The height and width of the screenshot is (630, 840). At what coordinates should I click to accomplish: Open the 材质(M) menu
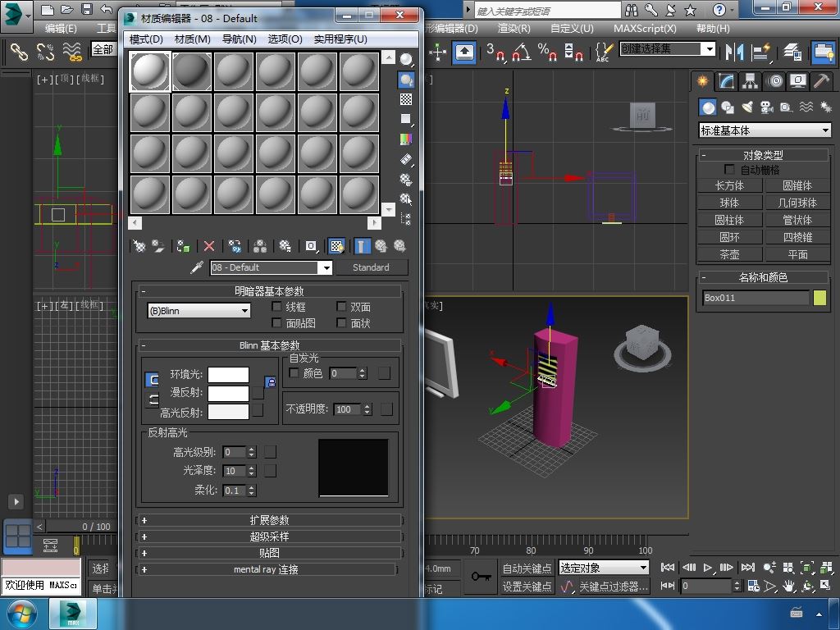pyautogui.click(x=192, y=39)
